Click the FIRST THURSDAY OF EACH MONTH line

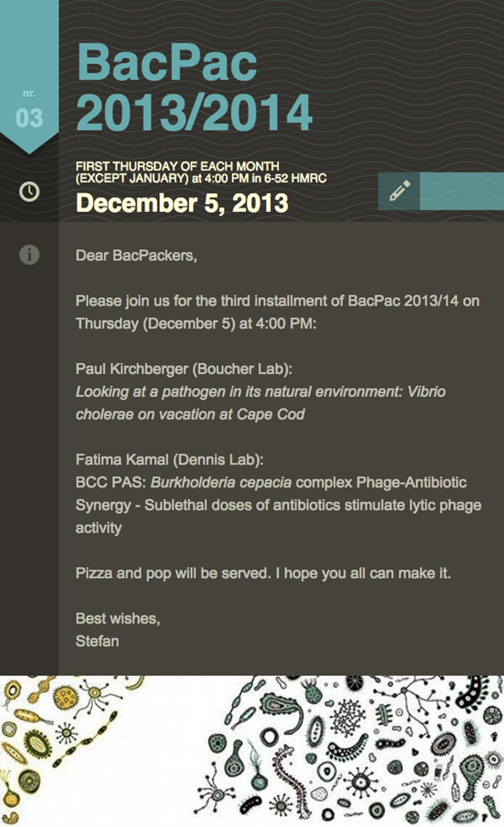click(177, 166)
